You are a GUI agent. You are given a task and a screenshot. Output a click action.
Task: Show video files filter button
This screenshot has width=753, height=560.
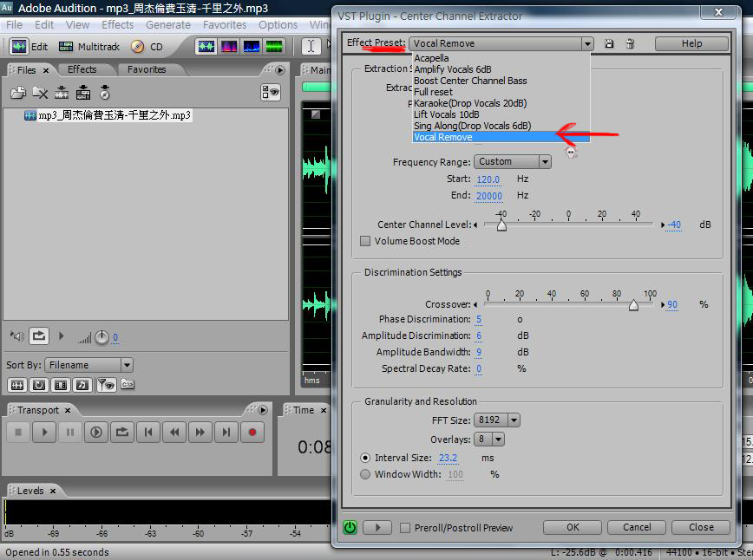pos(61,385)
